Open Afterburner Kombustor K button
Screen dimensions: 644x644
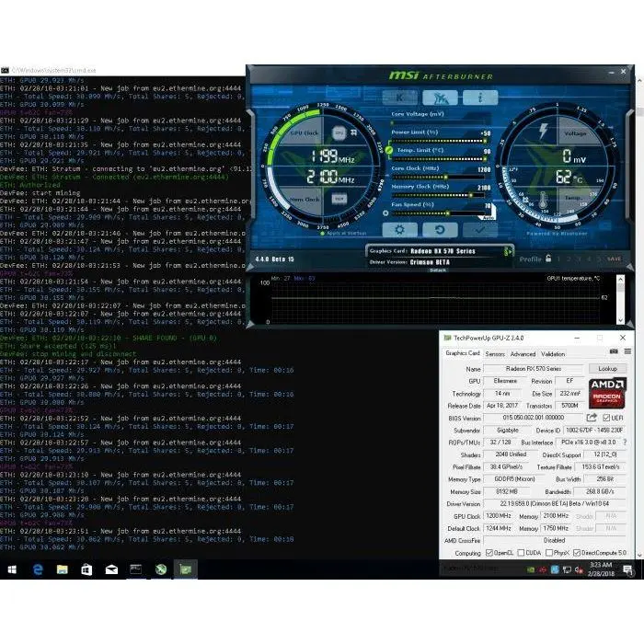coord(399,98)
